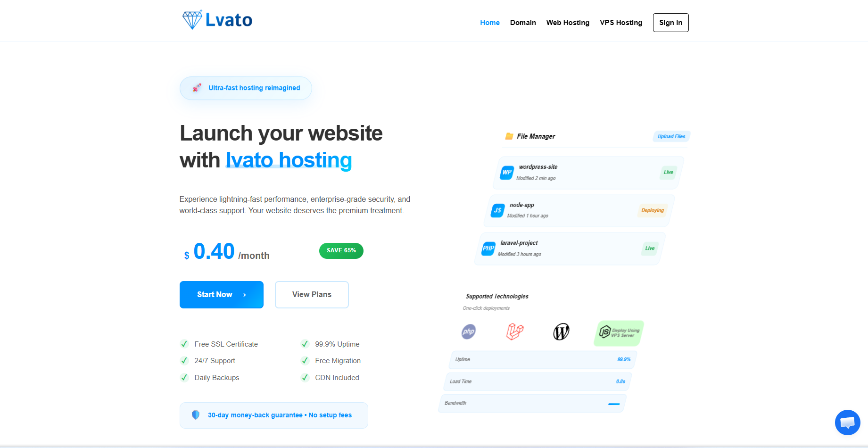Screen dimensions: 868x448
Task: Click the PHP icon on laravel-project
Action: coord(488,248)
